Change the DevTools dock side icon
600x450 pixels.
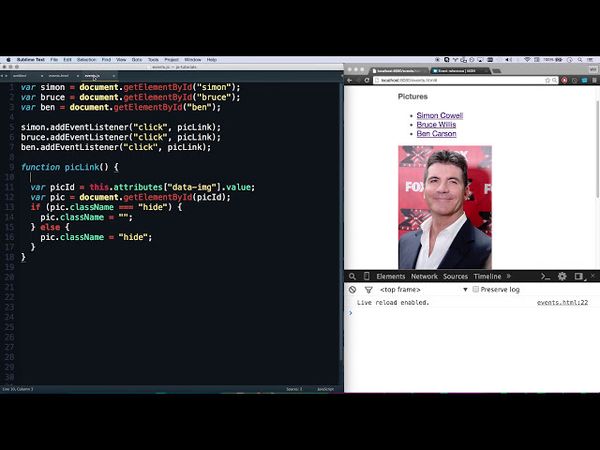click(x=579, y=276)
